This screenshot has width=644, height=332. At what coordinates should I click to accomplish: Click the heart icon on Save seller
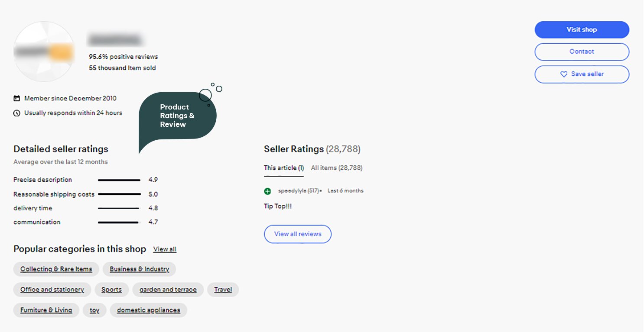coord(563,74)
